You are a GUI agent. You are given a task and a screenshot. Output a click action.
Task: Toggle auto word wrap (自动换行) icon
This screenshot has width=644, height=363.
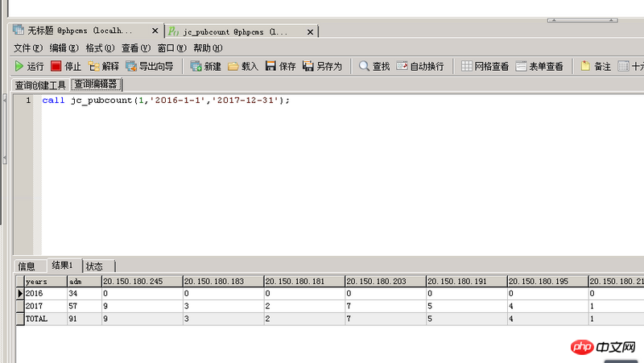point(402,66)
